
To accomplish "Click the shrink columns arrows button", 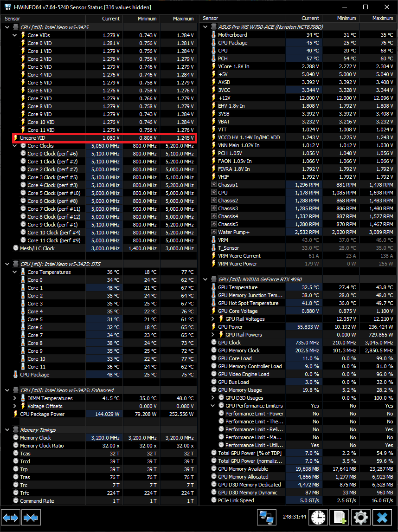I will tap(32, 517).
